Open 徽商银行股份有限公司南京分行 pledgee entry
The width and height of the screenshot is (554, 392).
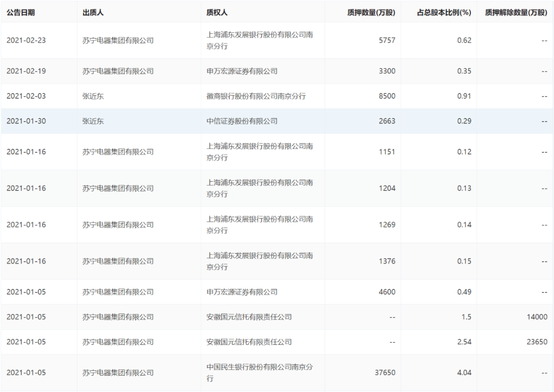[x=256, y=96]
